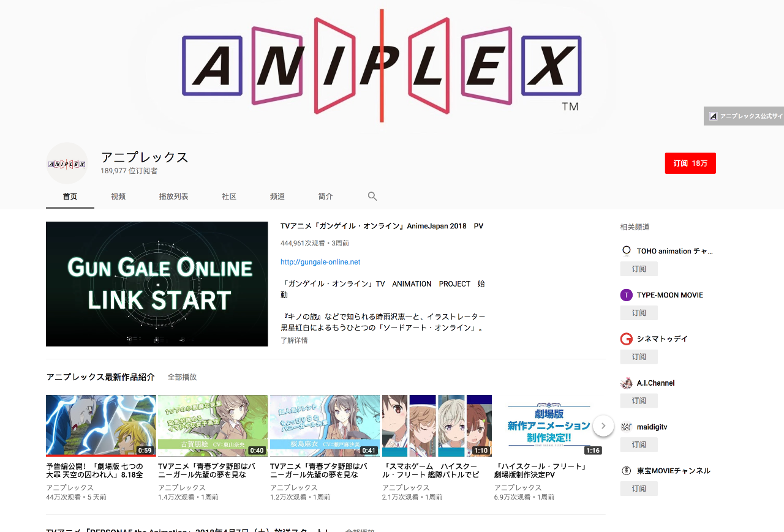
Task: Click 了解详情 to expand the description
Action: [294, 340]
